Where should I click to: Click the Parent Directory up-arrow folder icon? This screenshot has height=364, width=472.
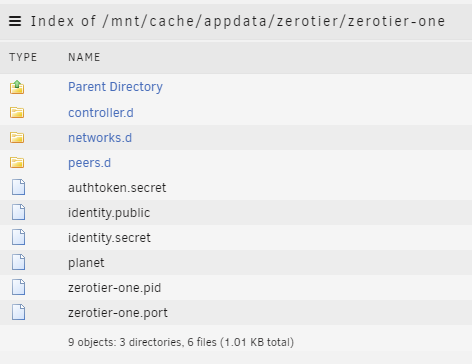pos(17,87)
